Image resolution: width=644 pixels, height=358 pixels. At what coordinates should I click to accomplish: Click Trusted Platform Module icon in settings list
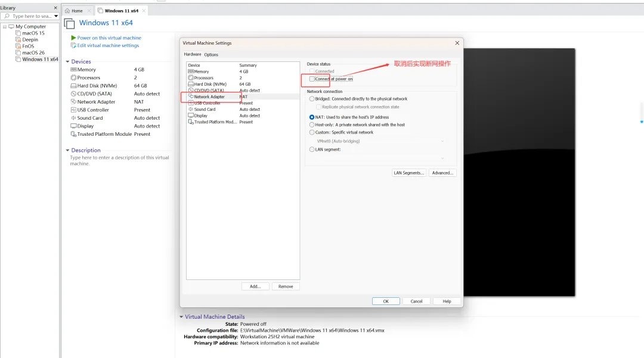click(x=191, y=122)
